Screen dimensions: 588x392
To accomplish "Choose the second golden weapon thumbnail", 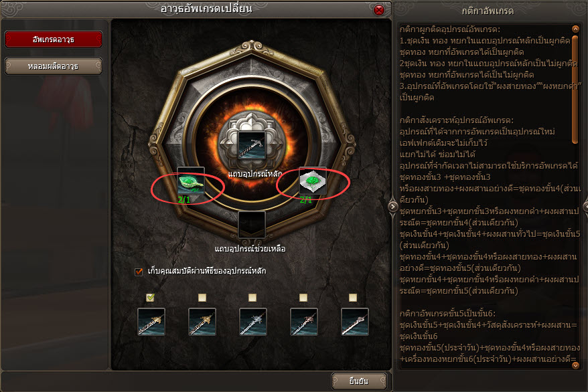I will pyautogui.click(x=202, y=322).
